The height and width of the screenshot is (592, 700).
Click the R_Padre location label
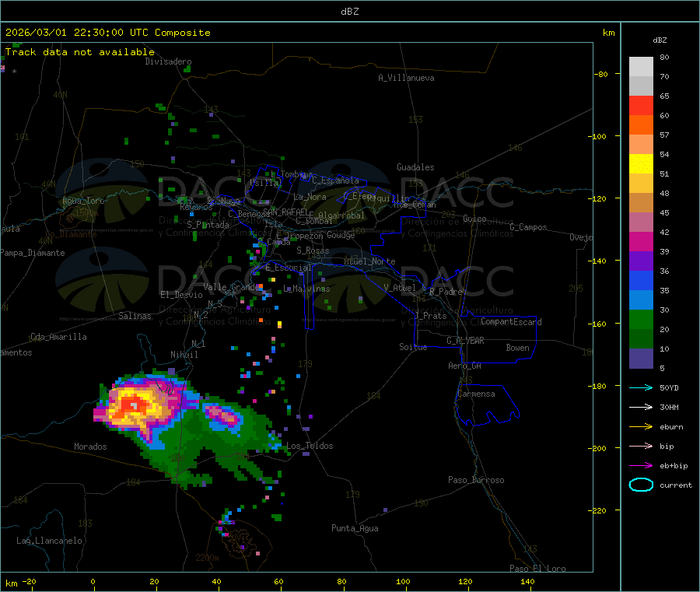pos(446,292)
